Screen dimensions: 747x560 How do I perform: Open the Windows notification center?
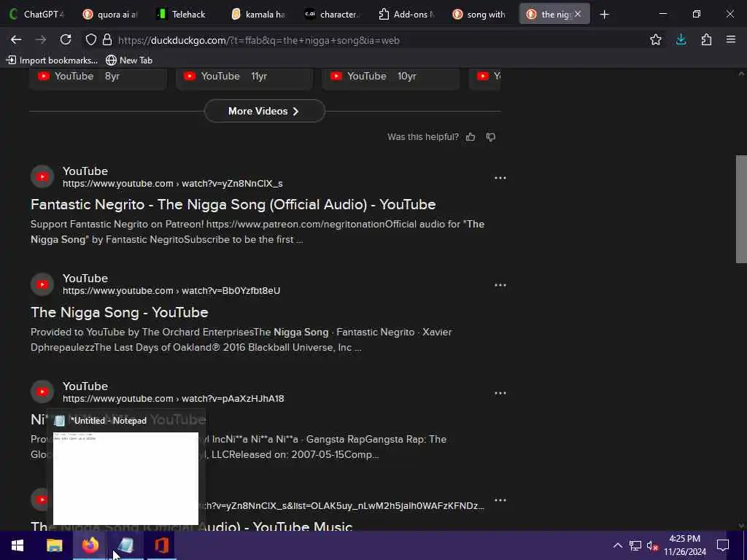coord(723,545)
